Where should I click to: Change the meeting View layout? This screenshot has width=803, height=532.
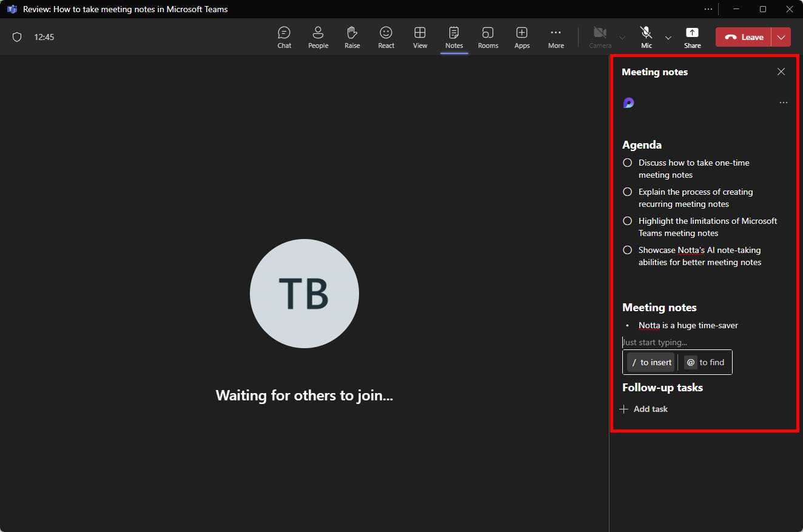(x=420, y=37)
